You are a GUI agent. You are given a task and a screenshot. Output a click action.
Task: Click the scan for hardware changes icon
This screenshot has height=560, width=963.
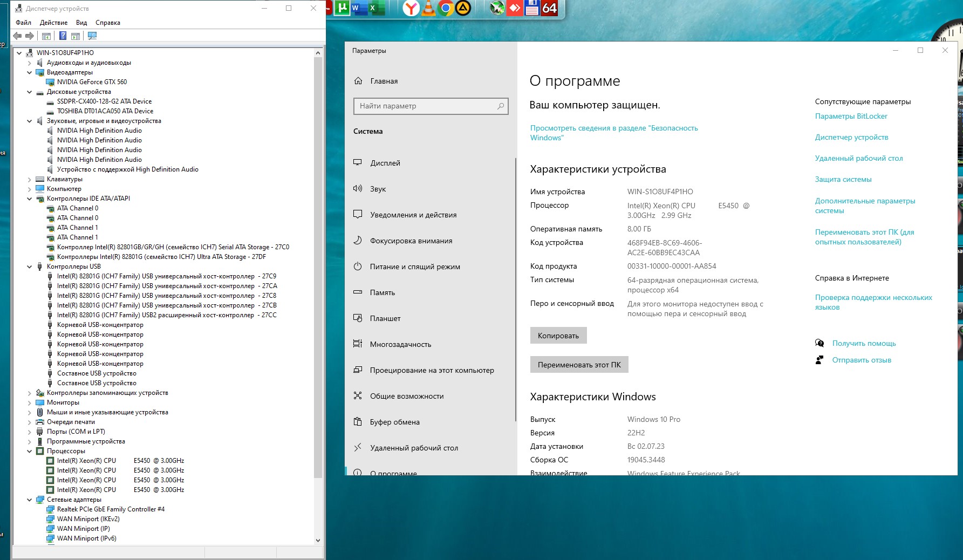(x=92, y=36)
